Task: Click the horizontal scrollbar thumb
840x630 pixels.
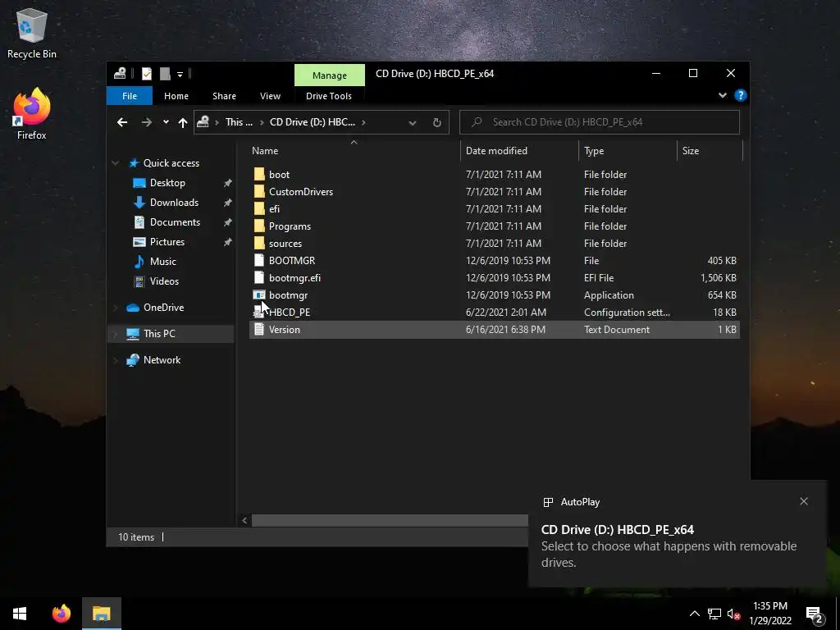Action: coord(390,520)
